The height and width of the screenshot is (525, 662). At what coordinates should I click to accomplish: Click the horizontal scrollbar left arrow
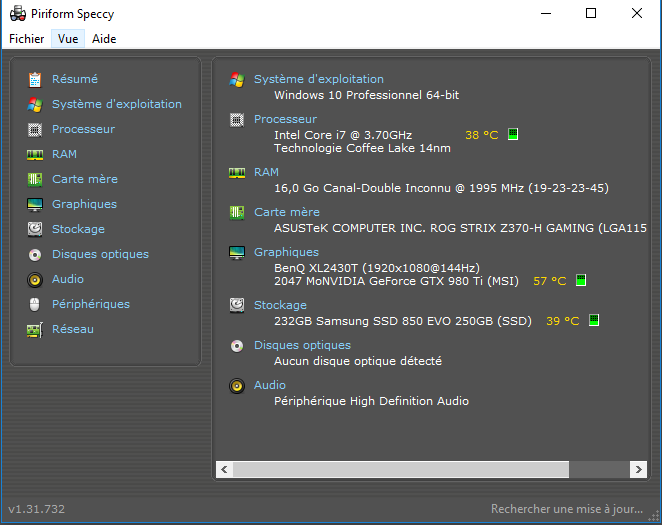224,469
